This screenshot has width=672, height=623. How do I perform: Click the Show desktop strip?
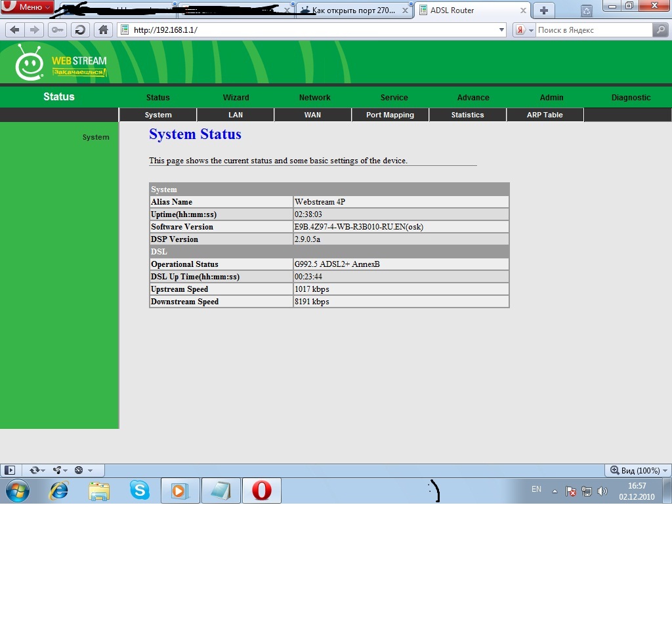click(667, 491)
